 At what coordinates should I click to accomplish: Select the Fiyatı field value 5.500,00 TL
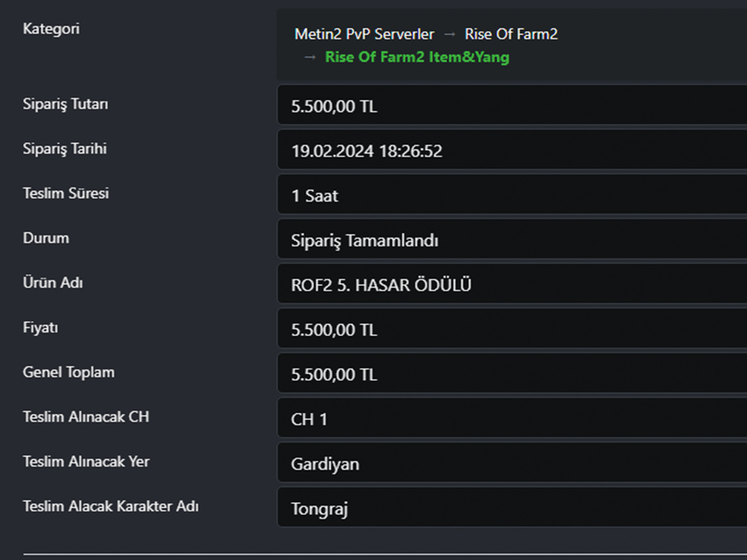tap(512, 328)
